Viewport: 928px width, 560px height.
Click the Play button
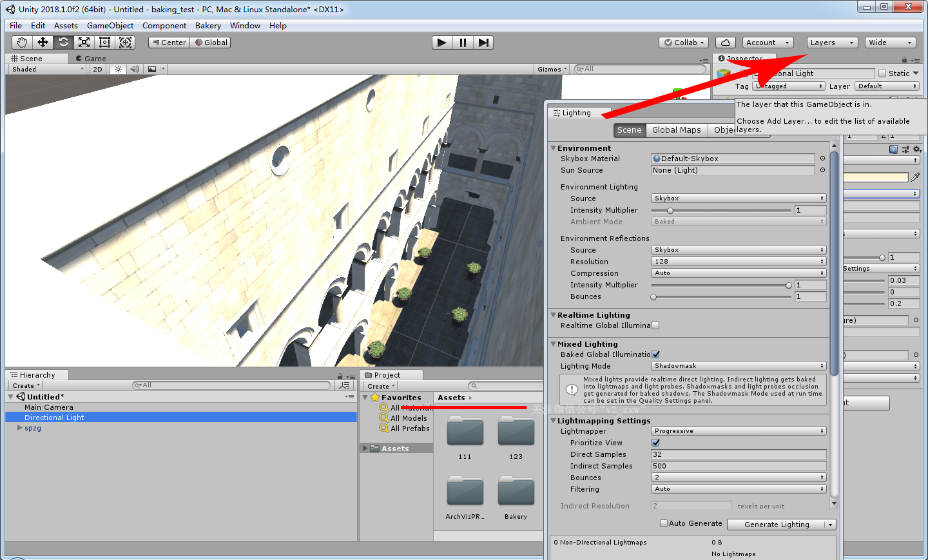tap(441, 43)
